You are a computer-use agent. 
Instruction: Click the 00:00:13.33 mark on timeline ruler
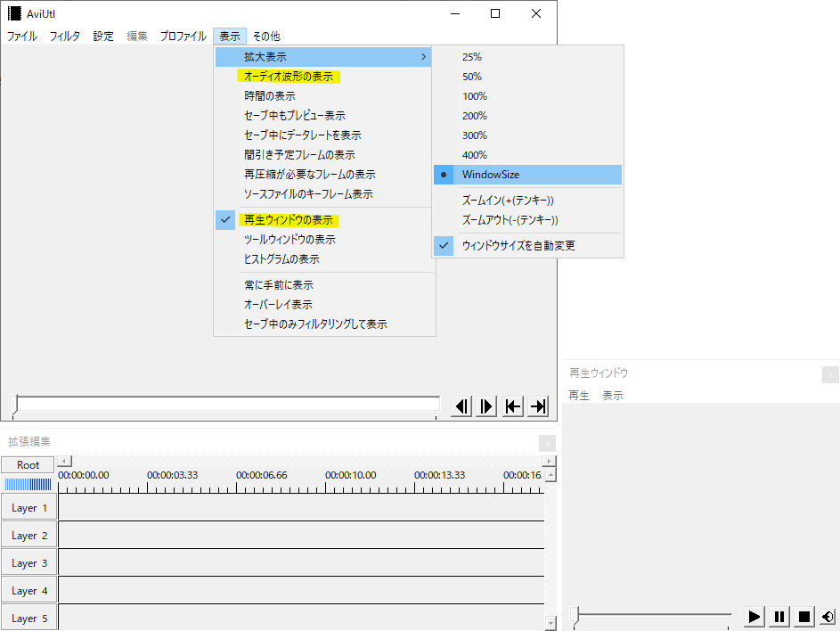click(439, 476)
